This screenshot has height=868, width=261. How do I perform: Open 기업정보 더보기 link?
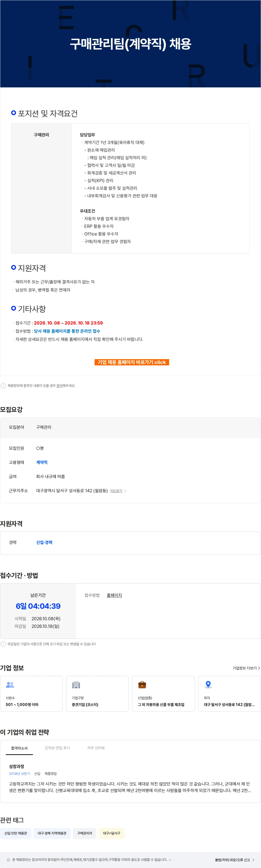[x=244, y=668]
